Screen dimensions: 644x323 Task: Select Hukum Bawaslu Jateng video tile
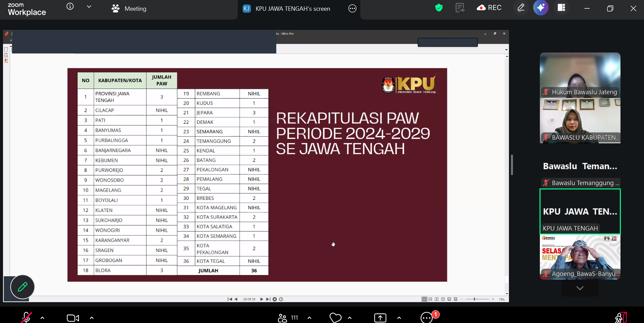[580, 75]
